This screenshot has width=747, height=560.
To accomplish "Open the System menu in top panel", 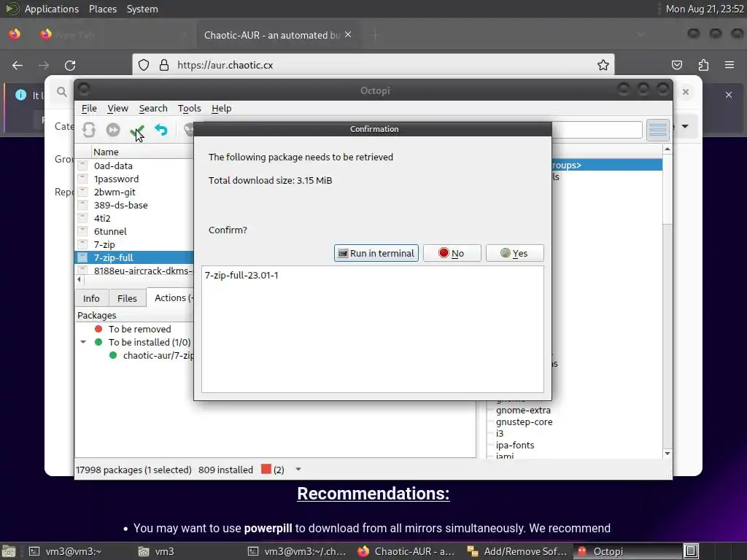I will [x=142, y=9].
